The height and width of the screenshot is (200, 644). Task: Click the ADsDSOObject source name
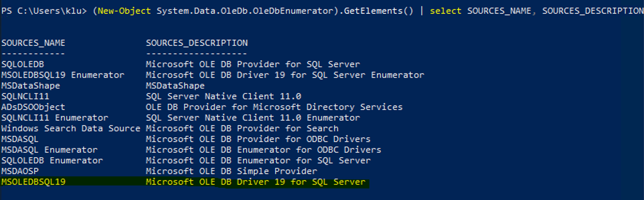[33, 107]
